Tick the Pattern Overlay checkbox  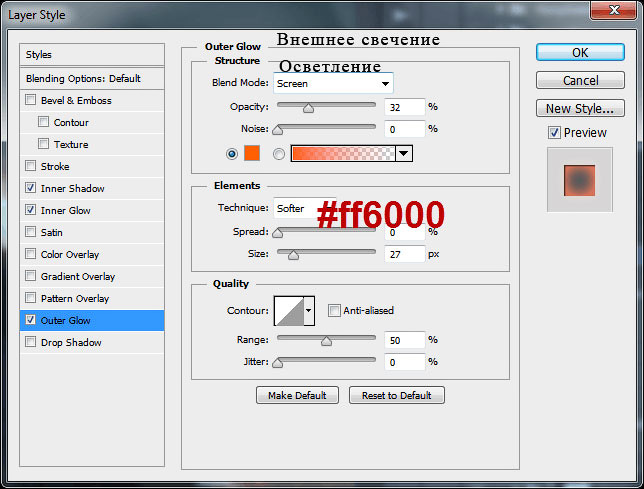(30, 298)
